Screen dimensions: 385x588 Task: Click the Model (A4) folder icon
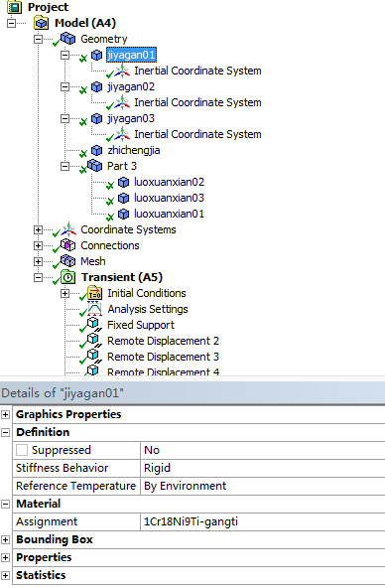[x=42, y=23]
